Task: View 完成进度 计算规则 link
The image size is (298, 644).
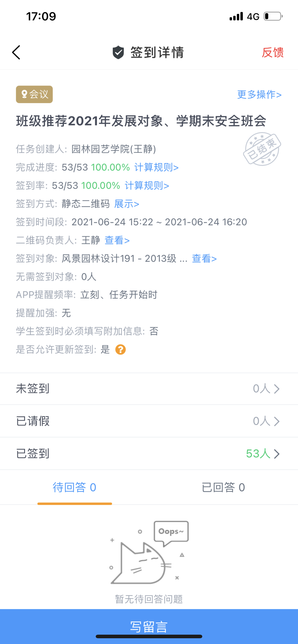Action: click(156, 167)
